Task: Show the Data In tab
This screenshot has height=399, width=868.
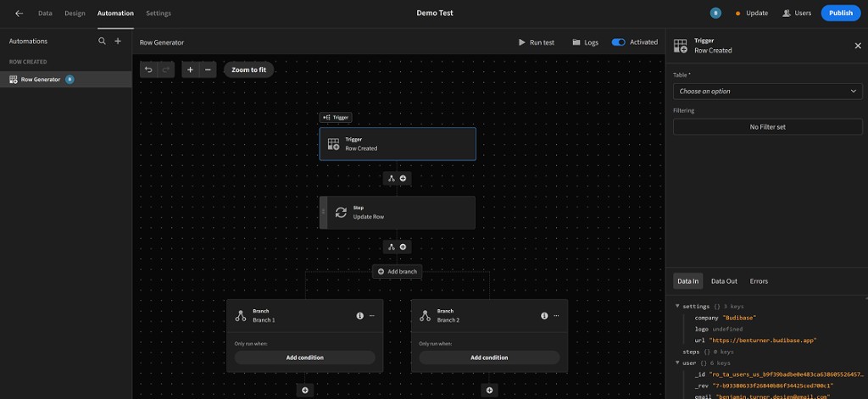Action: coord(688,281)
